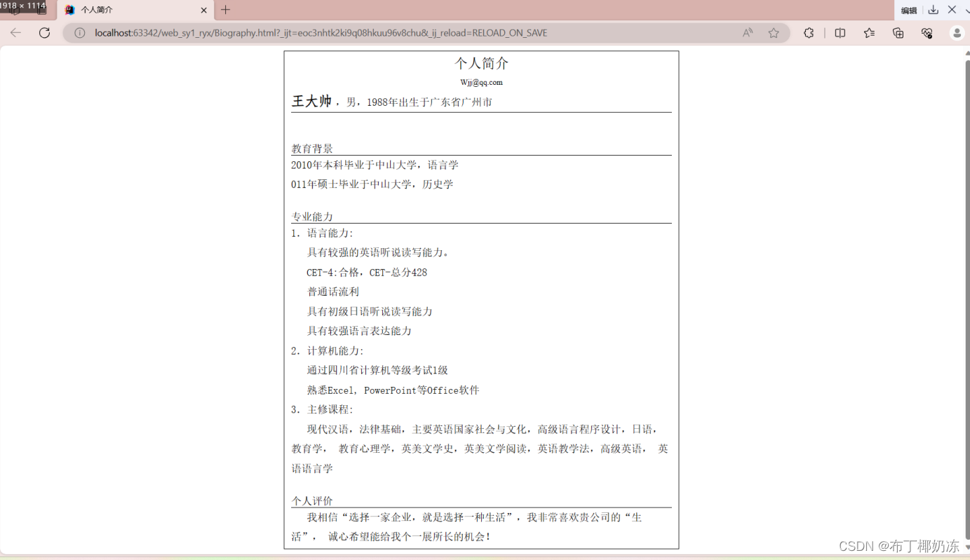
Task: Reload the Biography page
Action: (44, 33)
